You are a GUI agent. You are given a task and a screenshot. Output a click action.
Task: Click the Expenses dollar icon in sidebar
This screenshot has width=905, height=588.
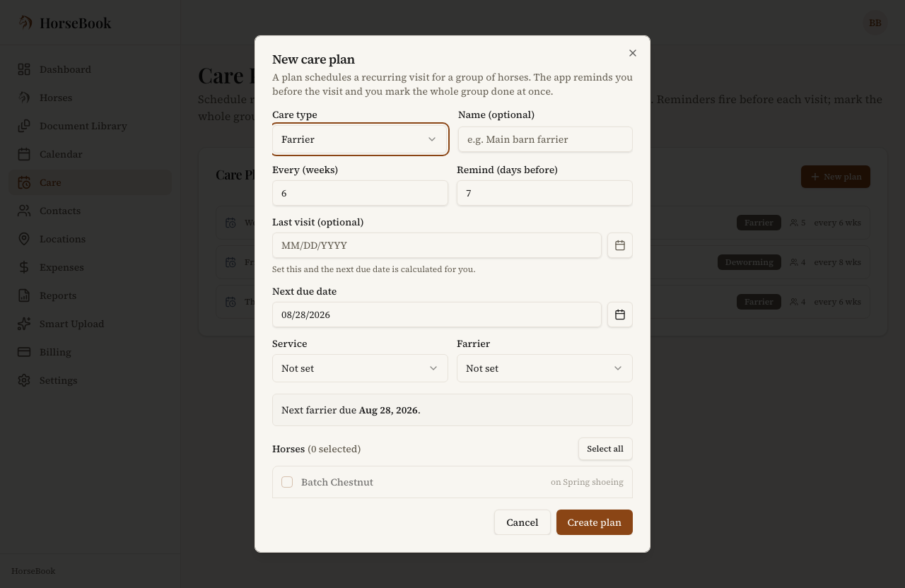pyautogui.click(x=24, y=267)
